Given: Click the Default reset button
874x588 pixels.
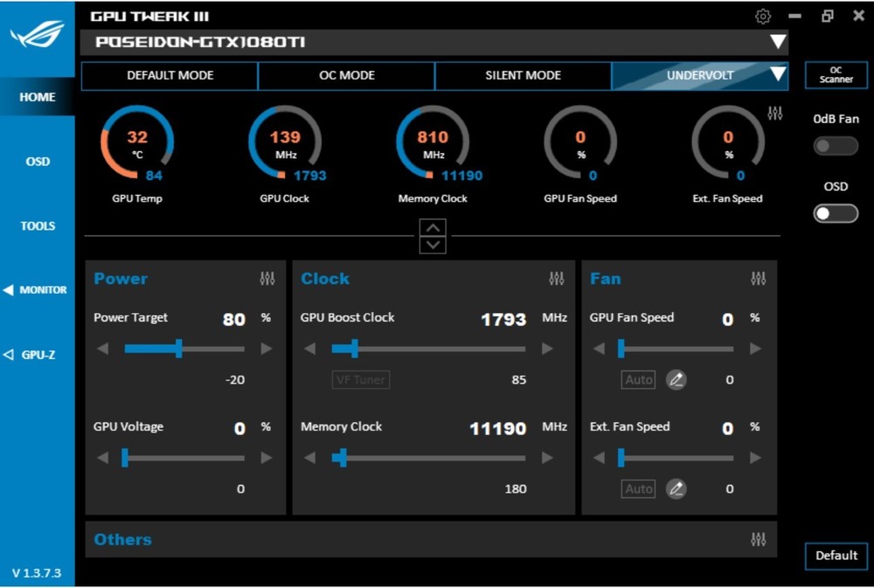Looking at the screenshot, I should click(x=836, y=556).
